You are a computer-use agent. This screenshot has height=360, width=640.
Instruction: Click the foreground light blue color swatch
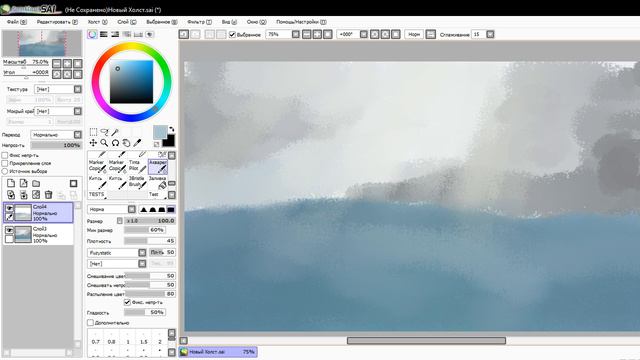pos(160,132)
